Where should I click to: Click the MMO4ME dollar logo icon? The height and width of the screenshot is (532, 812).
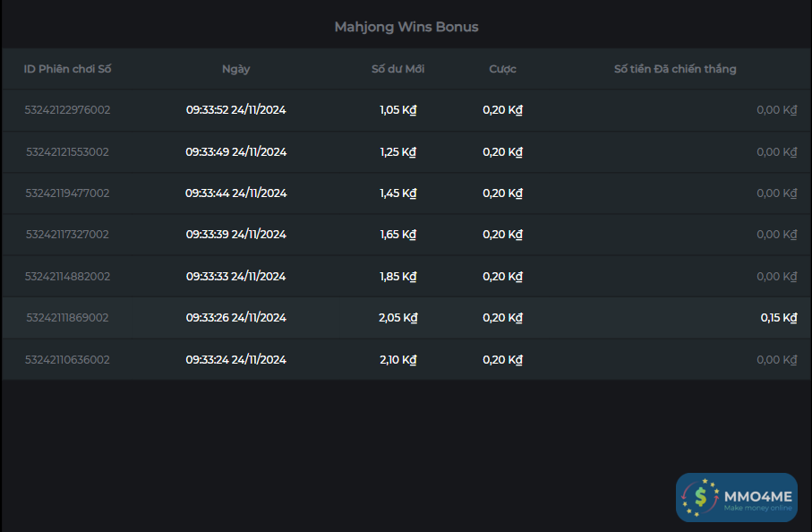pyautogui.click(x=699, y=497)
